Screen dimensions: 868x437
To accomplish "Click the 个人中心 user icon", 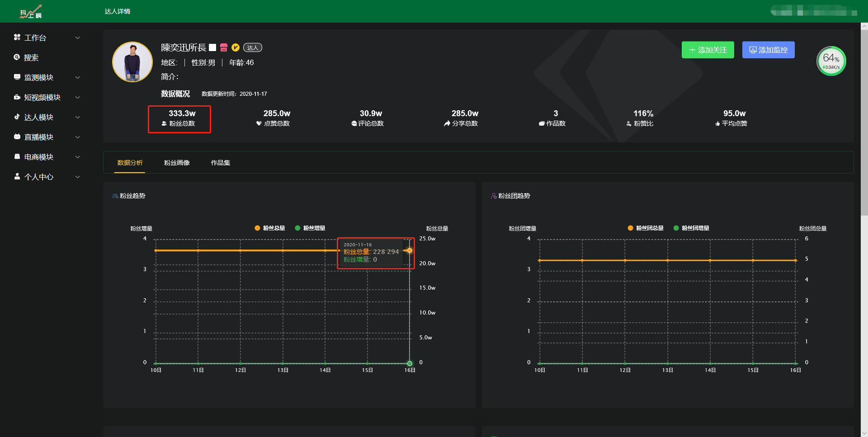I will [17, 176].
